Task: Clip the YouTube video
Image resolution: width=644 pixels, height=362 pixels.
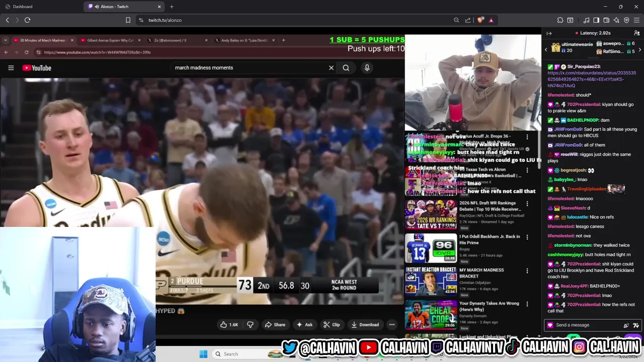Action: pyautogui.click(x=332, y=325)
